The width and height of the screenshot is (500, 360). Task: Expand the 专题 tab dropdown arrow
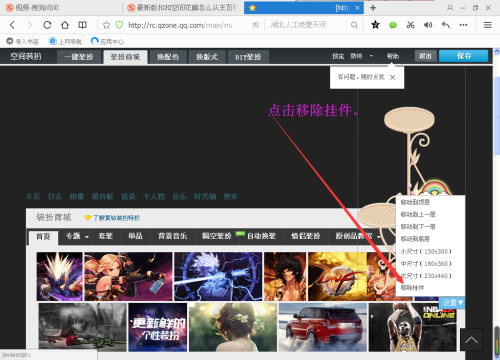point(87,237)
